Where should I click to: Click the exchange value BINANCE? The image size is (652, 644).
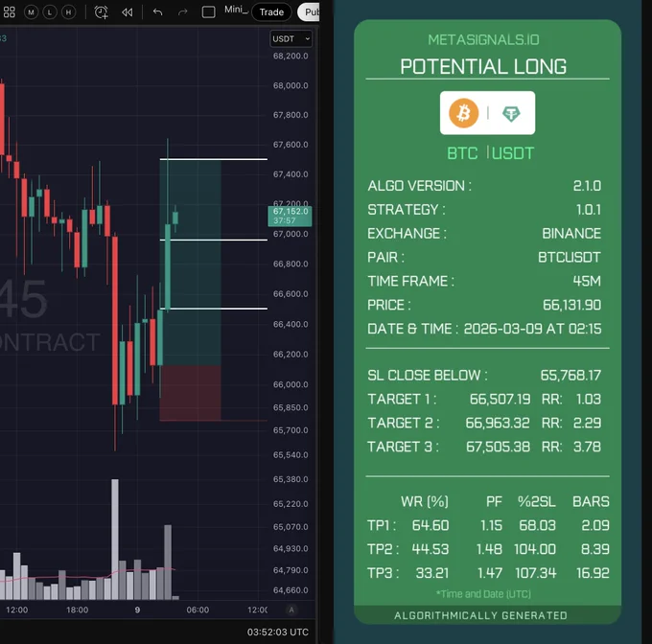571,234
